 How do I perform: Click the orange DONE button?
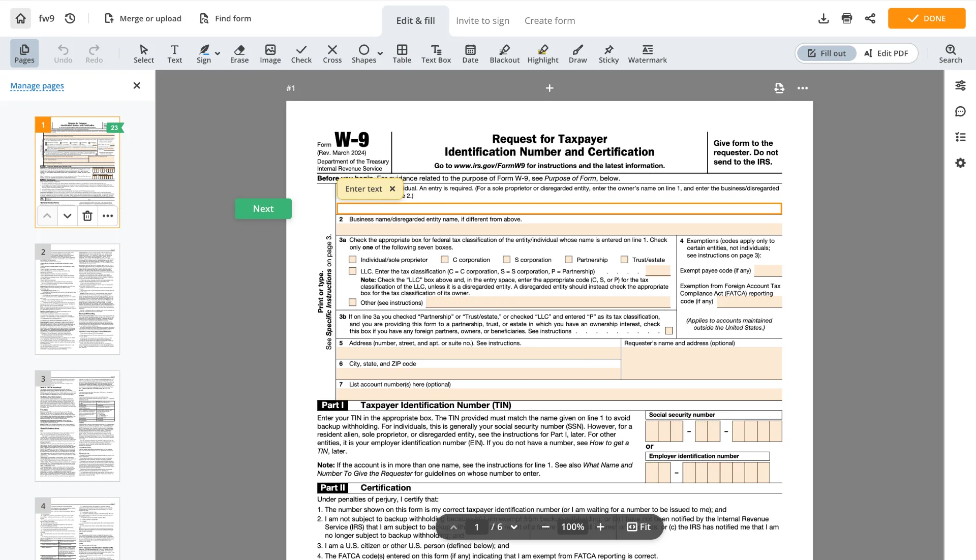pyautogui.click(x=926, y=18)
